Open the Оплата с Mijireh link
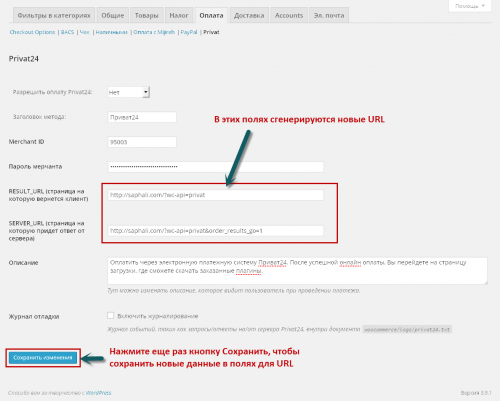 [x=154, y=32]
